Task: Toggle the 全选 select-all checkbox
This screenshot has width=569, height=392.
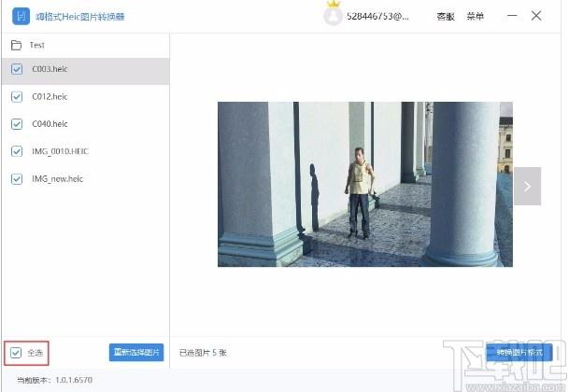Action: tap(16, 353)
